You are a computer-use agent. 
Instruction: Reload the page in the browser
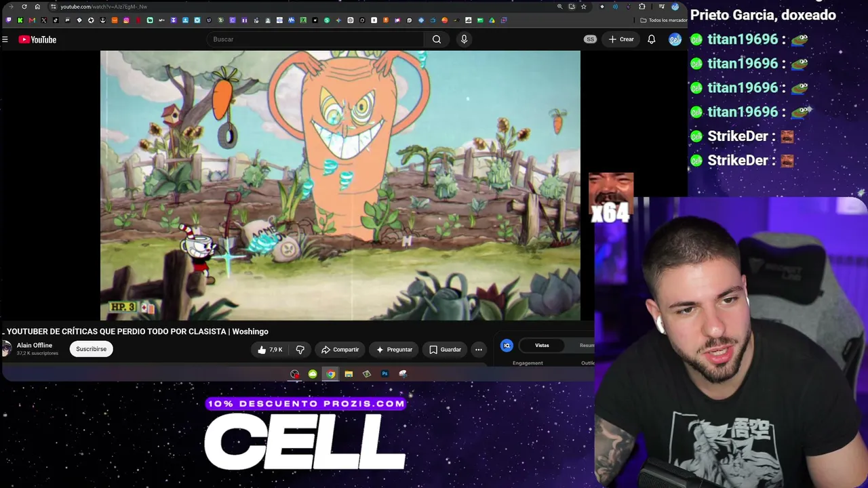(x=24, y=7)
